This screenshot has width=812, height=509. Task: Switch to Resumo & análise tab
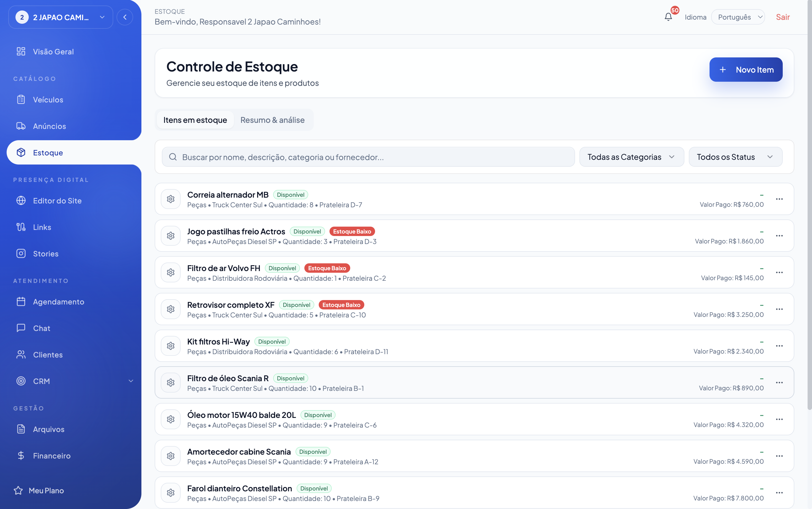(x=273, y=120)
